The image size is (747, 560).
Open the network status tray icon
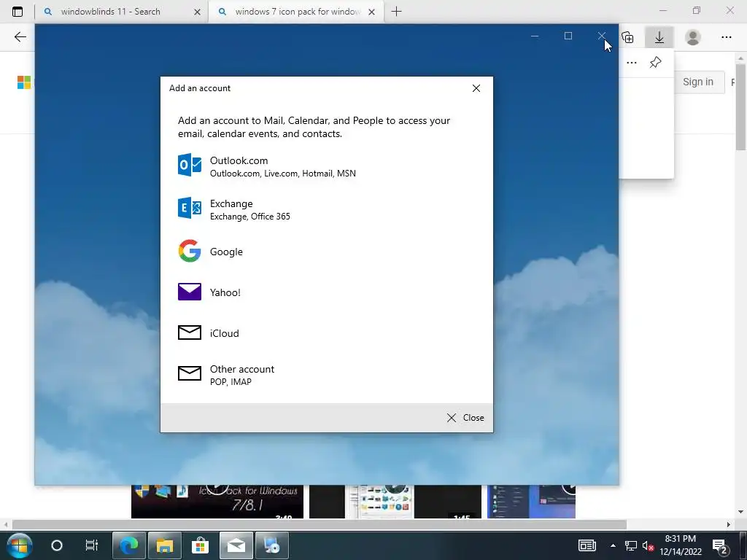[631, 545]
